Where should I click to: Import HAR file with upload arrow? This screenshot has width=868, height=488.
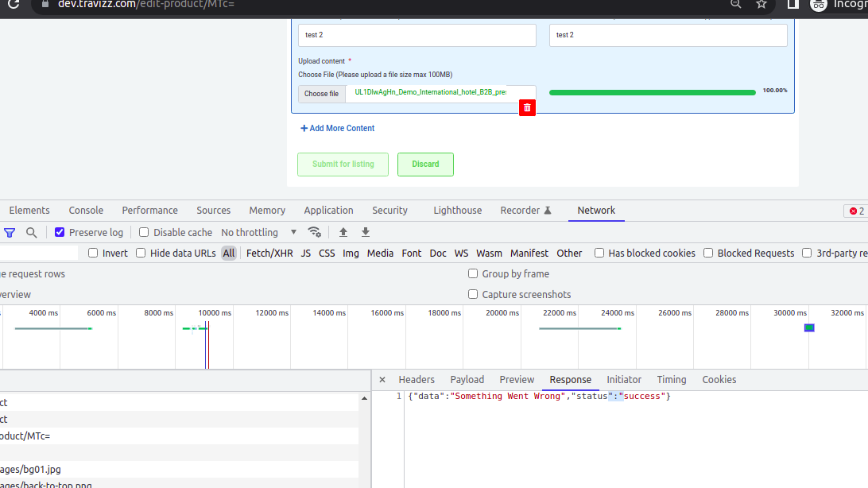[343, 232]
